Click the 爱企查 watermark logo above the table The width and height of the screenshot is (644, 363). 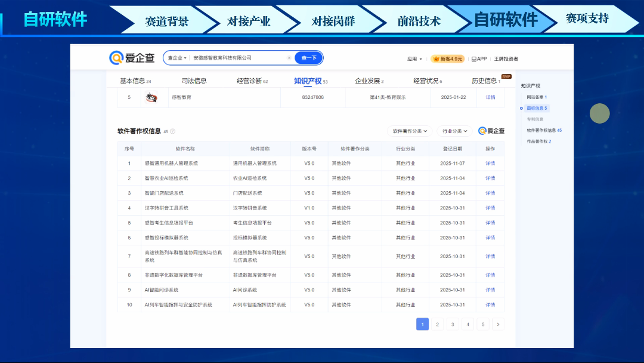pyautogui.click(x=491, y=131)
